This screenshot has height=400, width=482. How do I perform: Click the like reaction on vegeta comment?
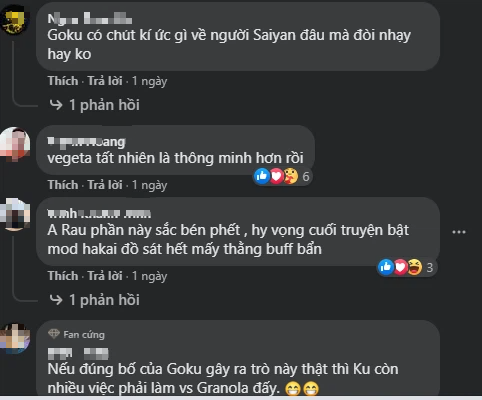tap(262, 176)
